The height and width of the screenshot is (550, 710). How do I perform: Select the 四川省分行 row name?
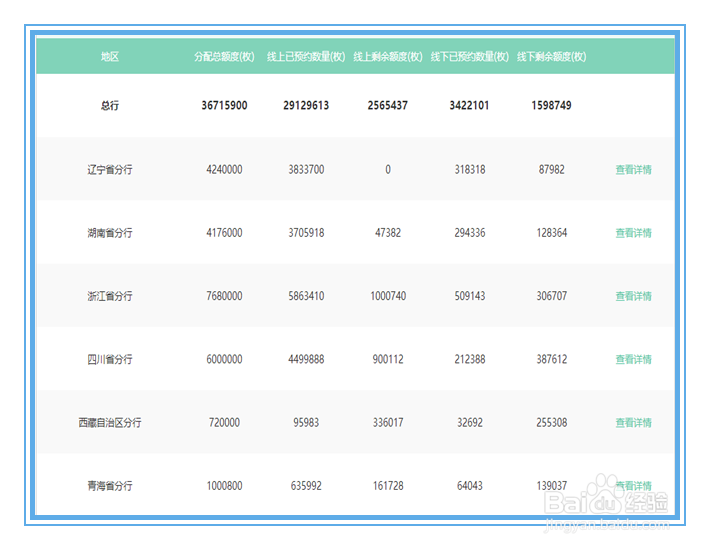pos(110,359)
